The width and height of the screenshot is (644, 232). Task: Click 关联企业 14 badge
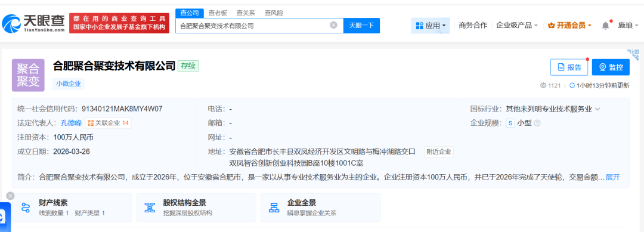[x=108, y=123]
